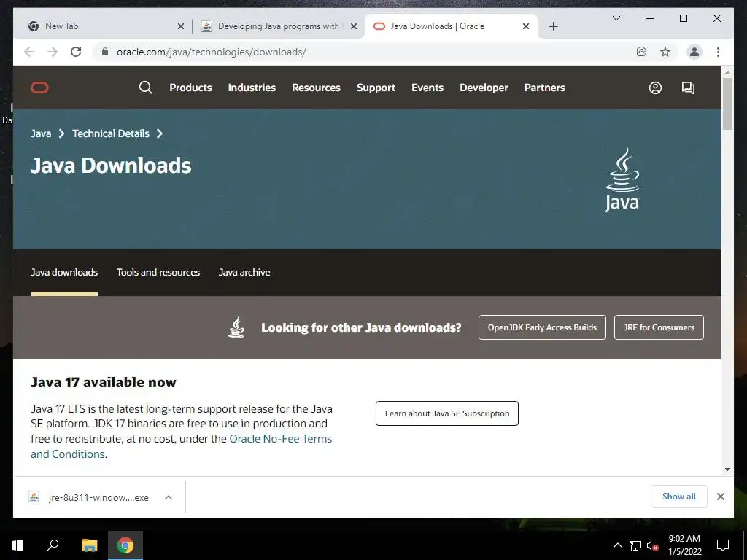747x560 pixels.
Task: Open the Industries menu
Action: tap(252, 87)
